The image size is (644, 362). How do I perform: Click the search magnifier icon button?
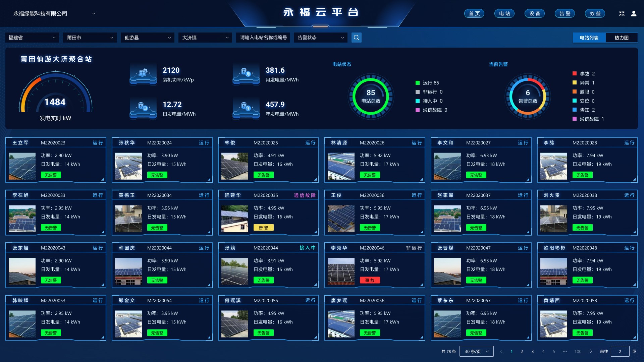(356, 38)
